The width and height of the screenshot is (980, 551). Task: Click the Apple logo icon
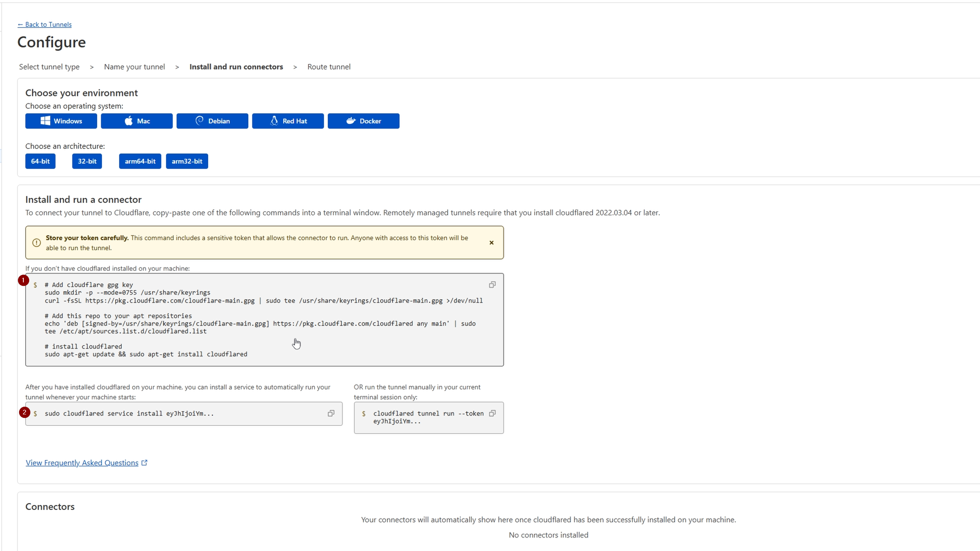(129, 121)
